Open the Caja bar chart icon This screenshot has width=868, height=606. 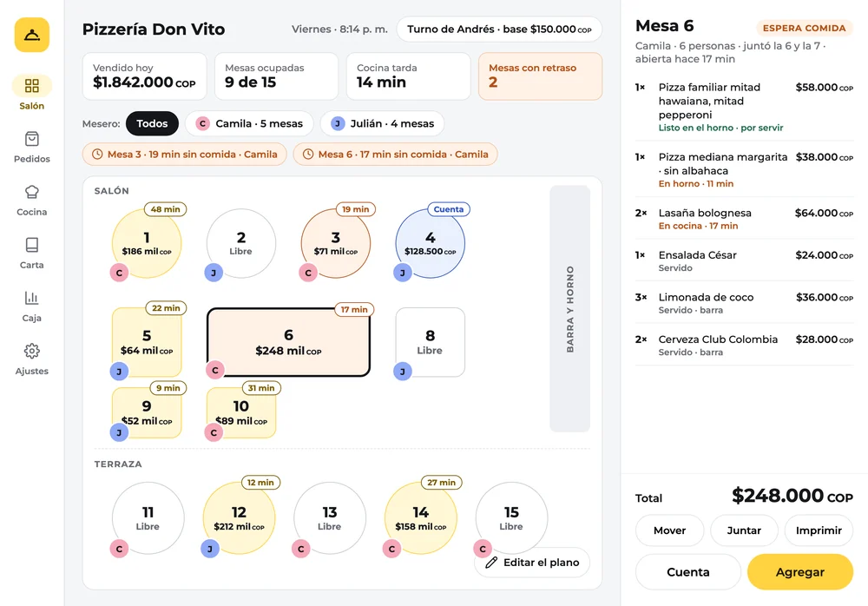31,298
